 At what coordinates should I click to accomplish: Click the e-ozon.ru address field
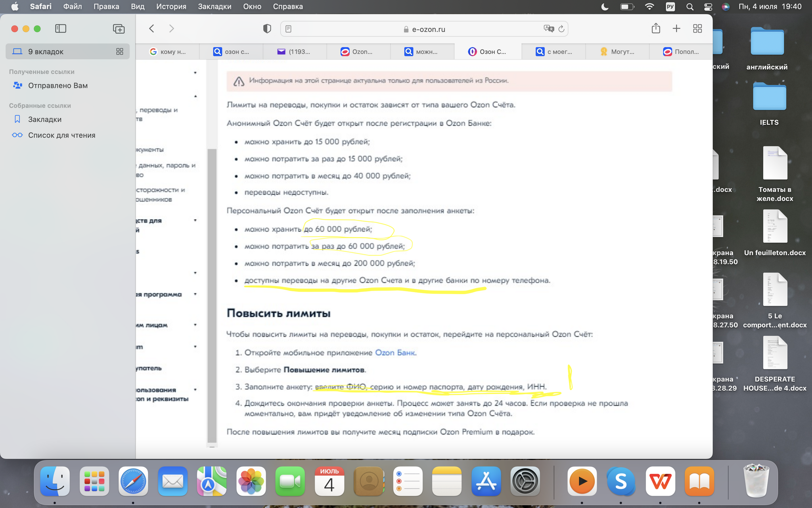424,29
